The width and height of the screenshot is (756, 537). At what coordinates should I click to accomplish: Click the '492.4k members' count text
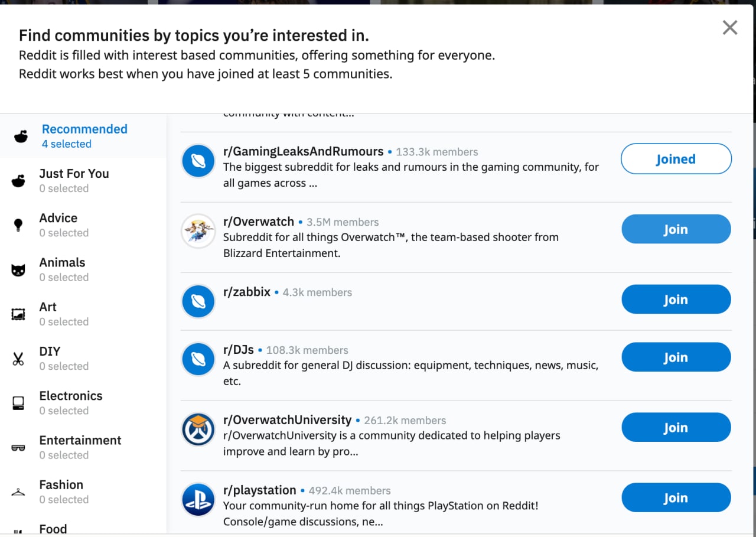(350, 492)
